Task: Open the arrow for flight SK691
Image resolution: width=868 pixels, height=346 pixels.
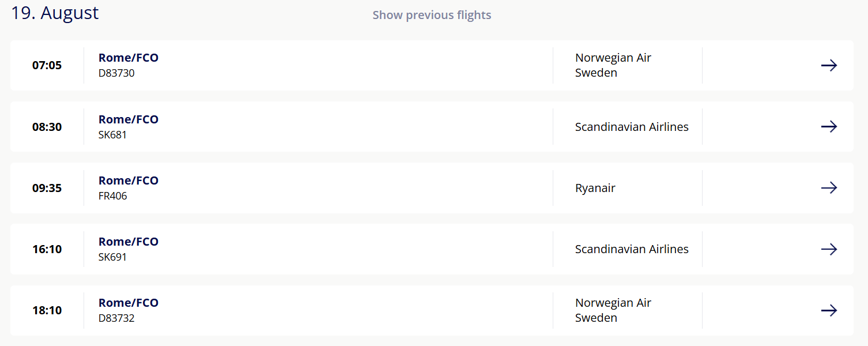Action: click(829, 249)
